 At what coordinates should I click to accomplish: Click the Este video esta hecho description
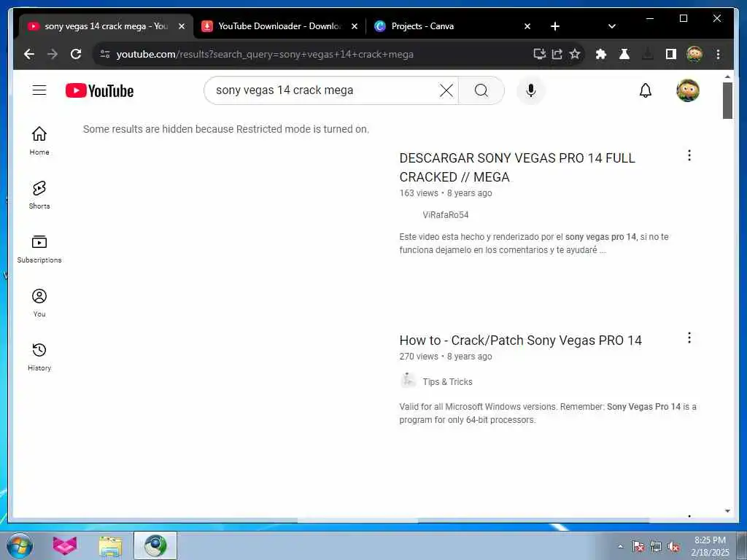(534, 244)
